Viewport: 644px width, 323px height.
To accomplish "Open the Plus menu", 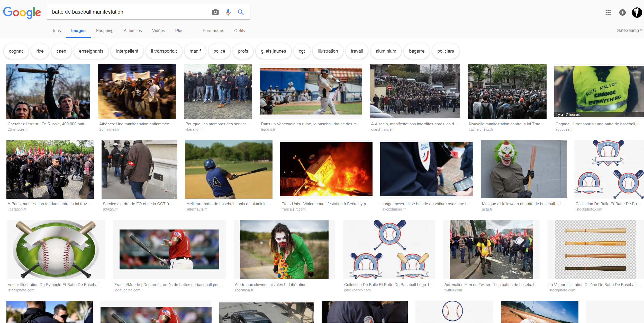I will point(179,31).
